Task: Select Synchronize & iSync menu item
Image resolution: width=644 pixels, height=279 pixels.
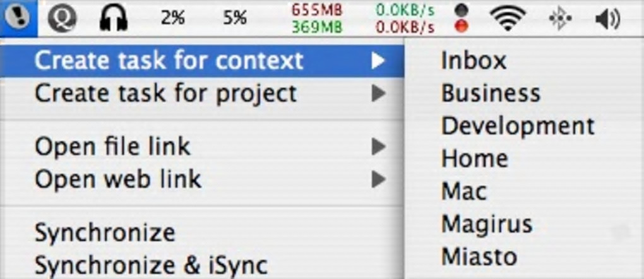Action: point(152,264)
